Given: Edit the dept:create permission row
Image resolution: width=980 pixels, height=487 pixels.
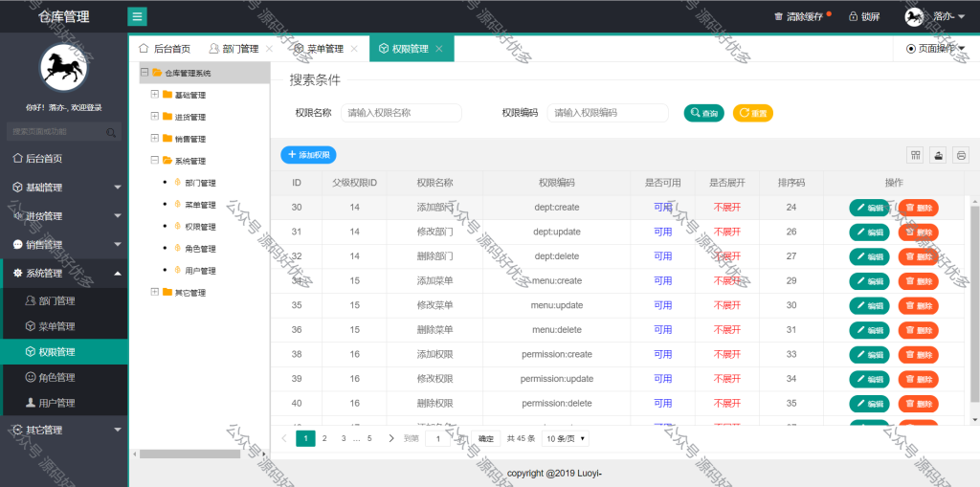Looking at the screenshot, I should pos(869,208).
